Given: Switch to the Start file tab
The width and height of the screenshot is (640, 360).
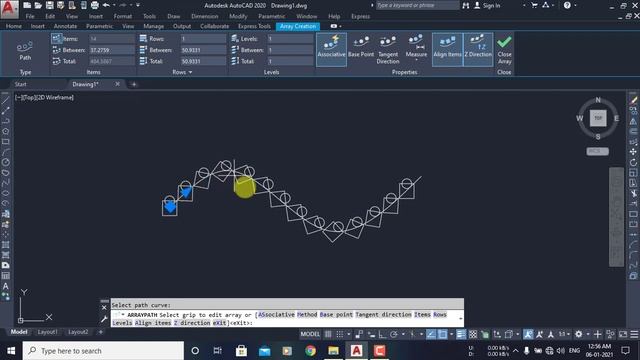Looking at the screenshot, I should pos(20,84).
